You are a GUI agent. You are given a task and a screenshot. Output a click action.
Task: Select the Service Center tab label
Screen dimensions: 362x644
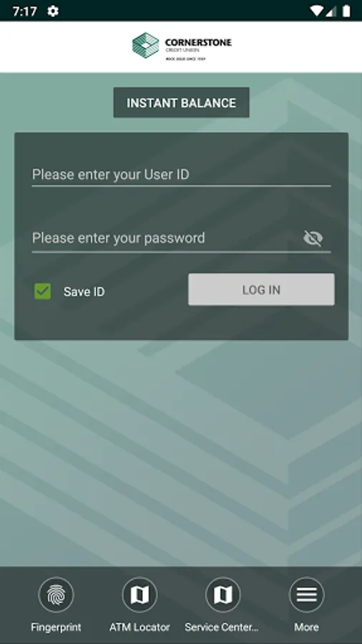point(222,627)
